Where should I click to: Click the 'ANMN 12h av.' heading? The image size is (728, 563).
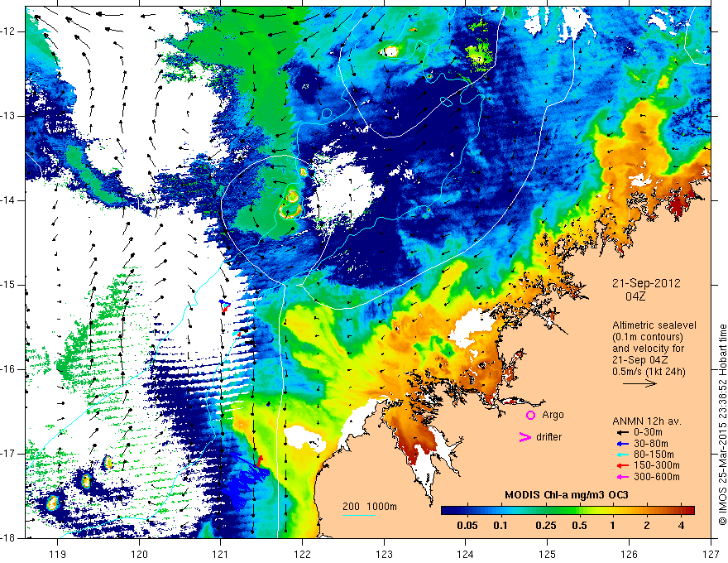[647, 421]
